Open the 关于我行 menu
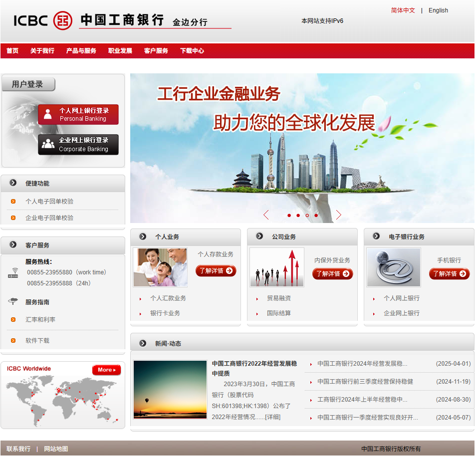This screenshot has height=457, width=476. coord(42,51)
